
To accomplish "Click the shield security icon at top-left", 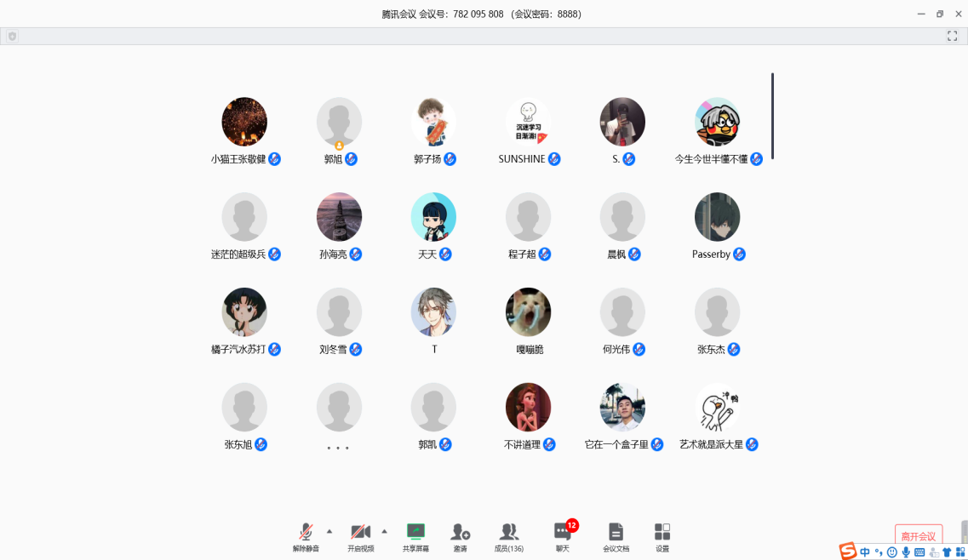I will pyautogui.click(x=12, y=37).
